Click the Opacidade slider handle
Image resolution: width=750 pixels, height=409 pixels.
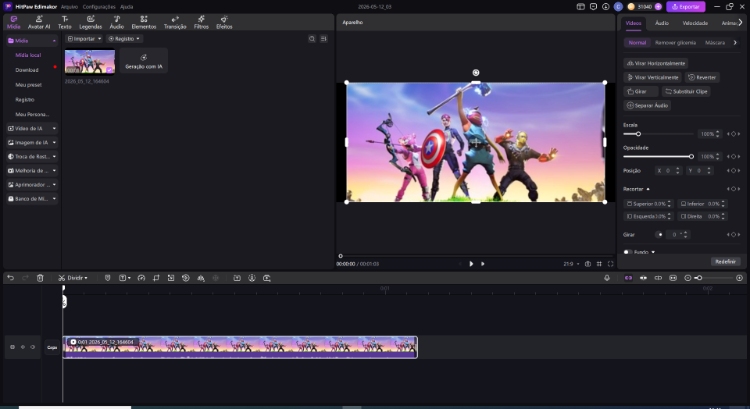point(691,156)
